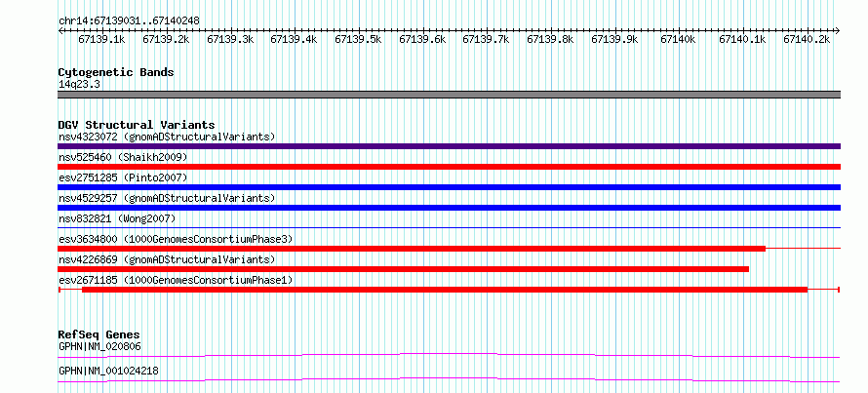Open the nsv4529257 variant label
Image resolution: width=868 pixels, height=393 pixels.
coord(167,198)
